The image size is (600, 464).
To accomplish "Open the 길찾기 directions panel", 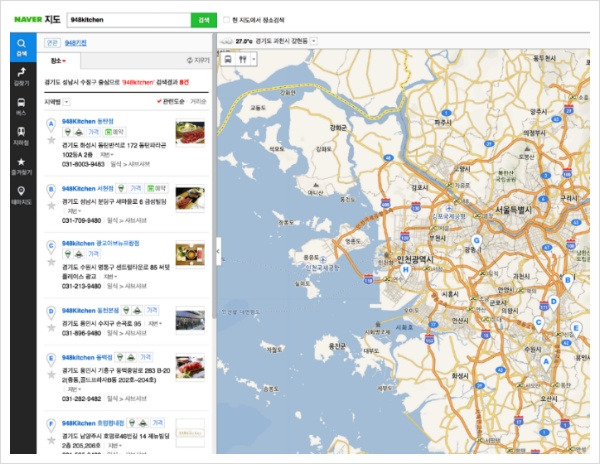I will point(21,77).
